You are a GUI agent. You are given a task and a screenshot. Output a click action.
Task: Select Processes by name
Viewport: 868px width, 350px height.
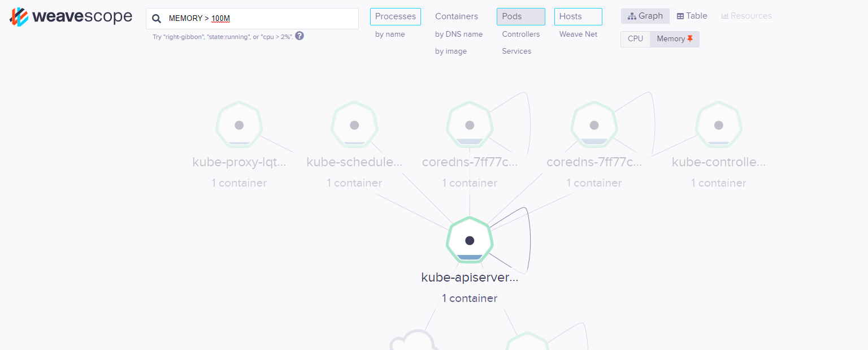(390, 34)
